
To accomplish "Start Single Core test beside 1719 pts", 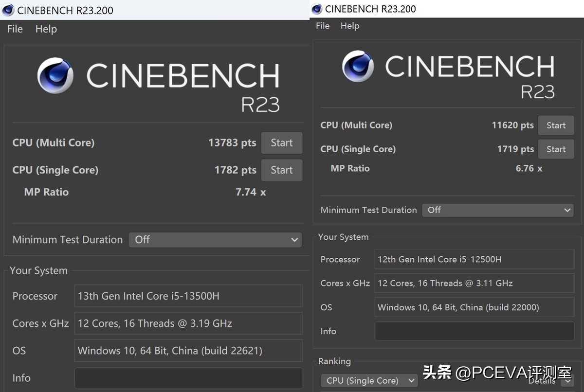I will (555, 149).
